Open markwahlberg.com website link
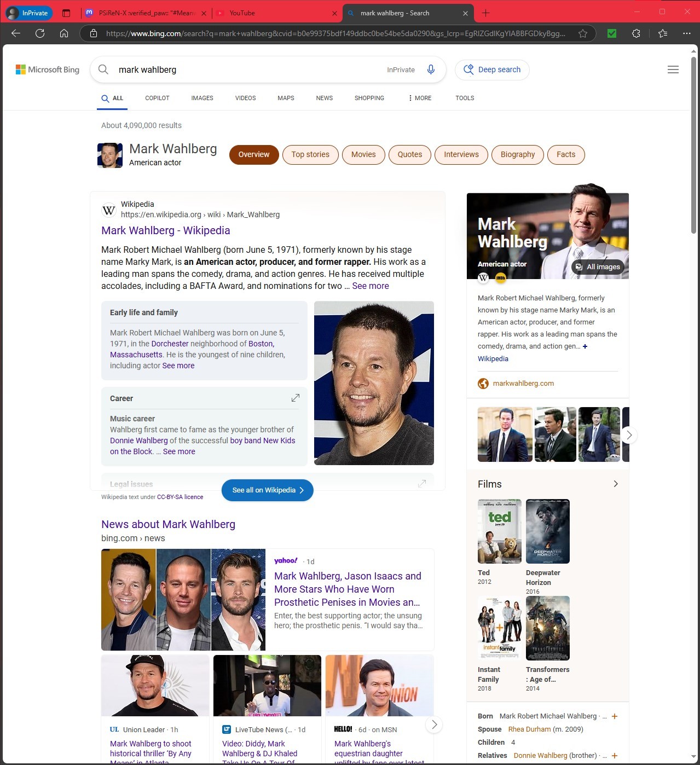The width and height of the screenshot is (700, 765). 523,383
